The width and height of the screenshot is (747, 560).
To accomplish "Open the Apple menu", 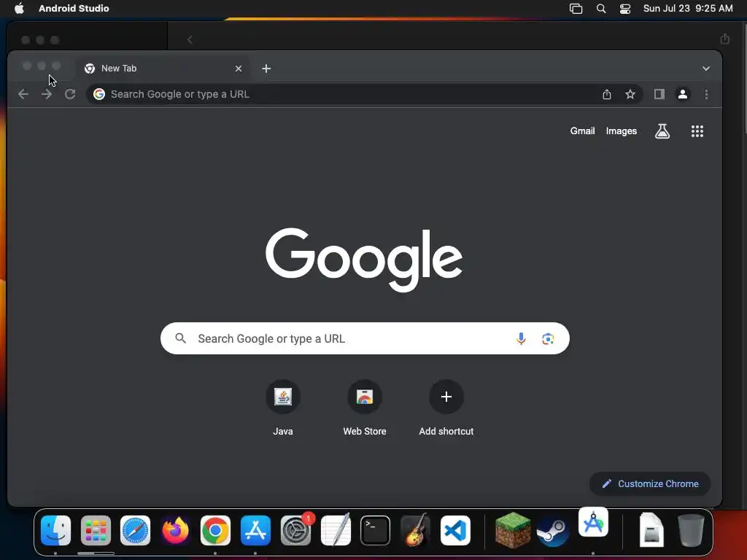I will pos(19,9).
